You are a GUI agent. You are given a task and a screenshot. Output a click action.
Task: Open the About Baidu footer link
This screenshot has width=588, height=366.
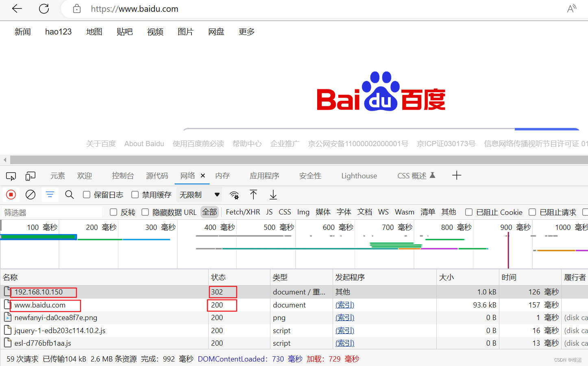(144, 144)
